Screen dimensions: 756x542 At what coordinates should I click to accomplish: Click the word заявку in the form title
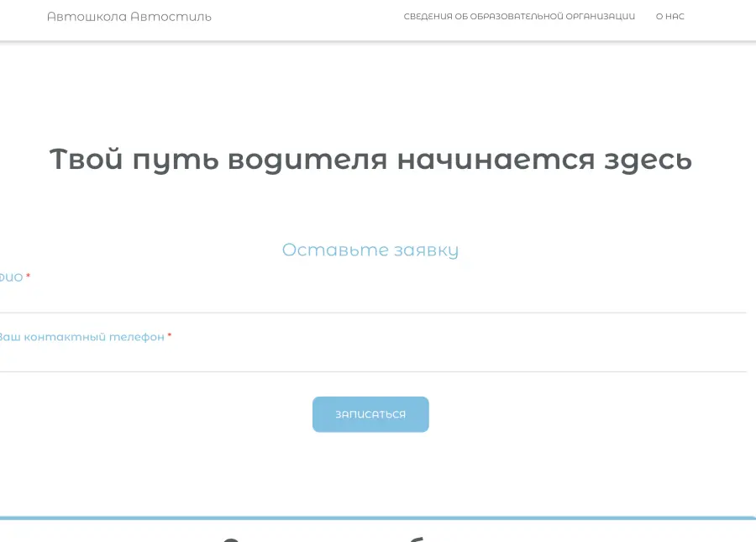click(426, 250)
